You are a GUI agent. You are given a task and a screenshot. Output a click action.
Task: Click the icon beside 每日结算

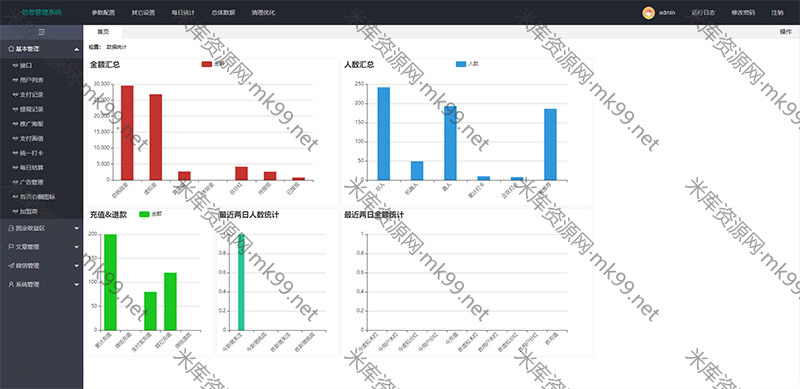pos(15,167)
